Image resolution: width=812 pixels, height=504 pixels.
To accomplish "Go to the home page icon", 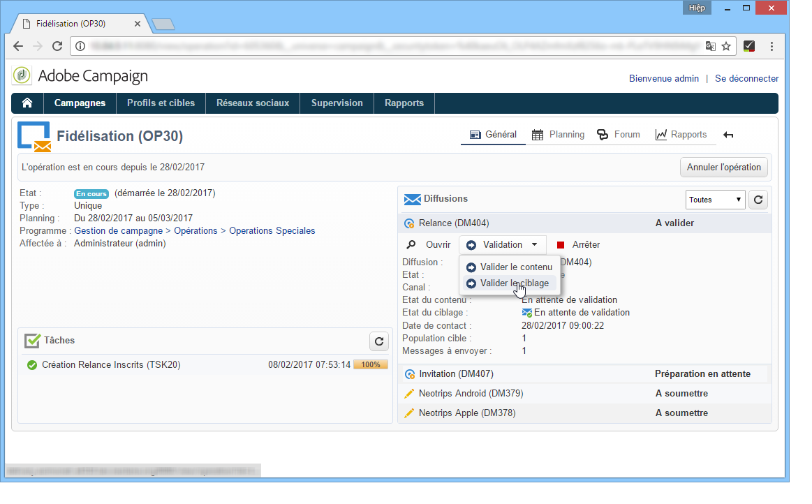I will pos(27,103).
